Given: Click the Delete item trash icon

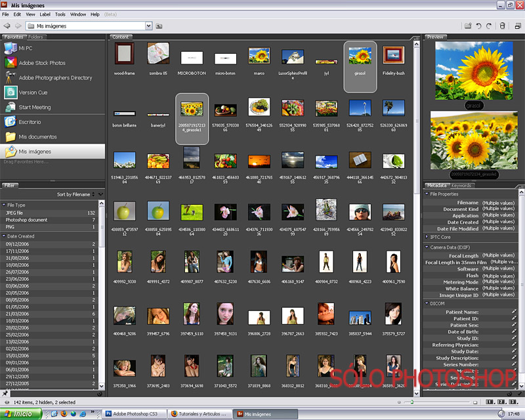Looking at the screenshot, I should point(502,26).
